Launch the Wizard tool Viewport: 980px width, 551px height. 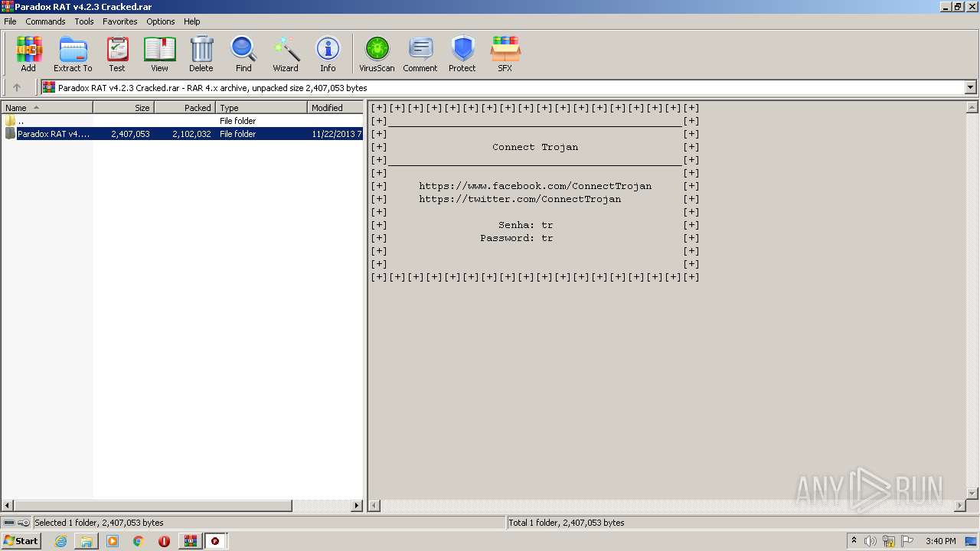[286, 54]
